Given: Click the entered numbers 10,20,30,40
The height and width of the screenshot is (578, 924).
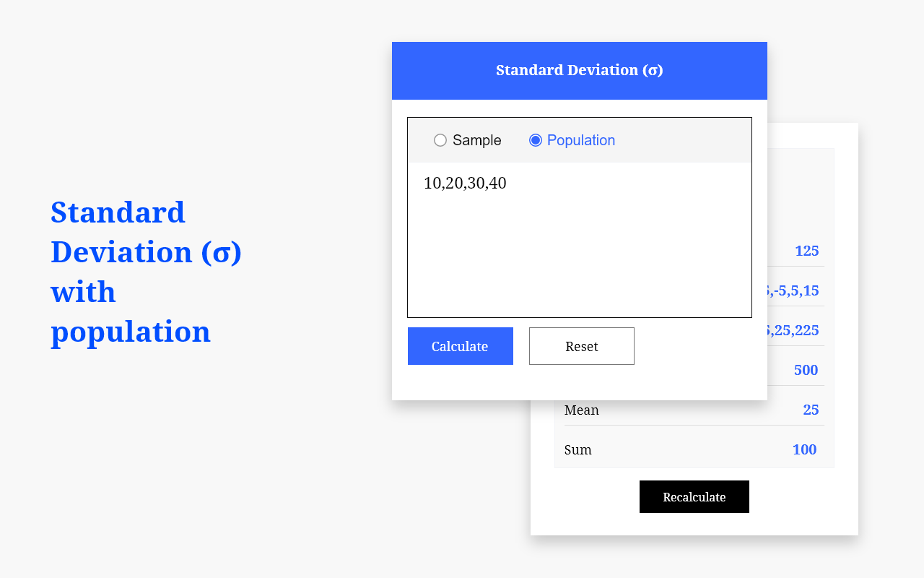Looking at the screenshot, I should tap(465, 184).
